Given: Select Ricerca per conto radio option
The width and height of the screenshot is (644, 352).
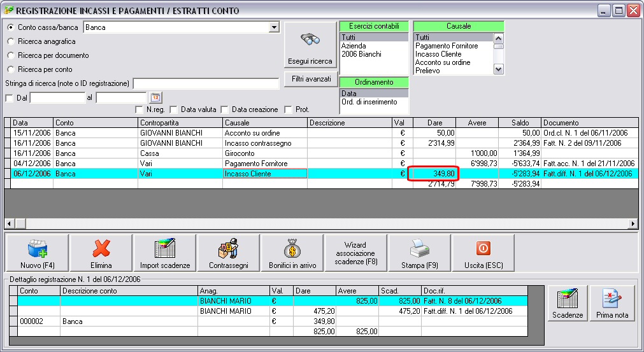Looking at the screenshot, I should 11,69.
